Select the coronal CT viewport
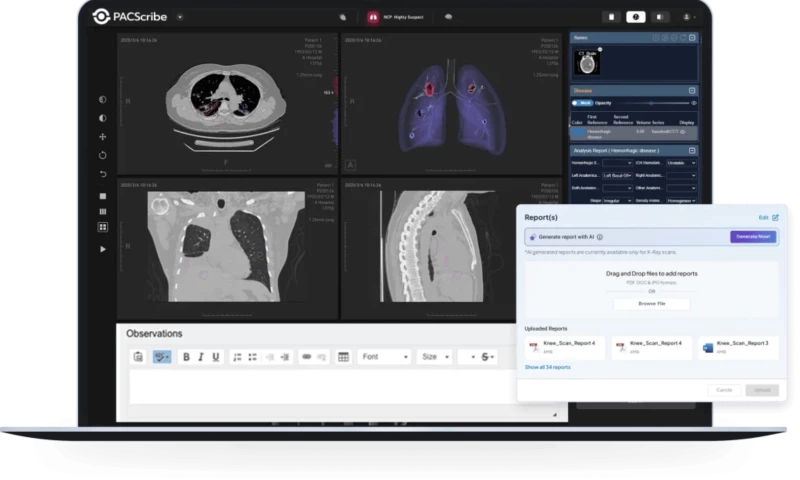Viewport: 800px width, 480px height. pos(227,248)
